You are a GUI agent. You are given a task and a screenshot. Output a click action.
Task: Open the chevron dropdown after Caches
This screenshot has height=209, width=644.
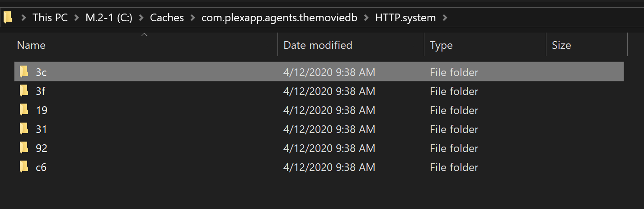(193, 18)
